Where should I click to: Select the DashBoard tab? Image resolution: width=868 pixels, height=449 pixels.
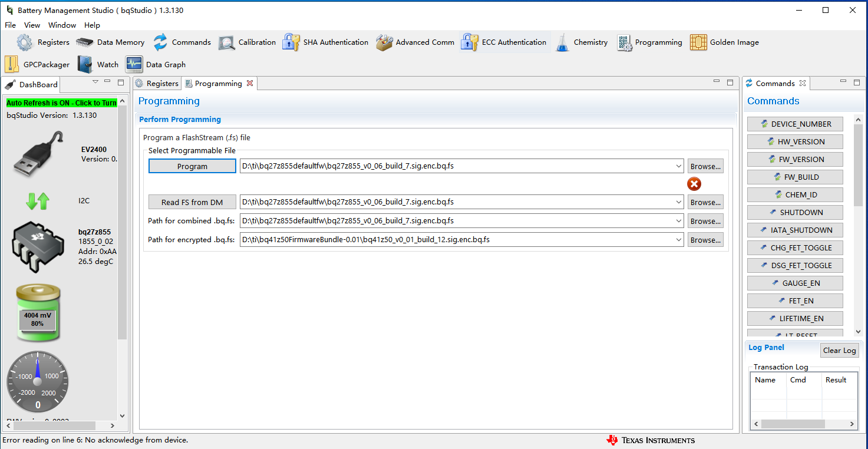click(32, 84)
